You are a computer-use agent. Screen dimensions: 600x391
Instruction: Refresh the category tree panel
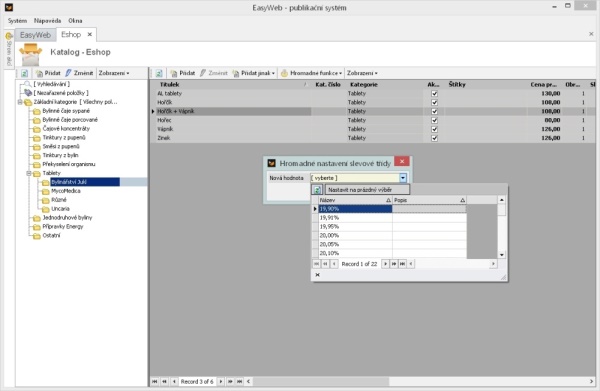[24, 73]
